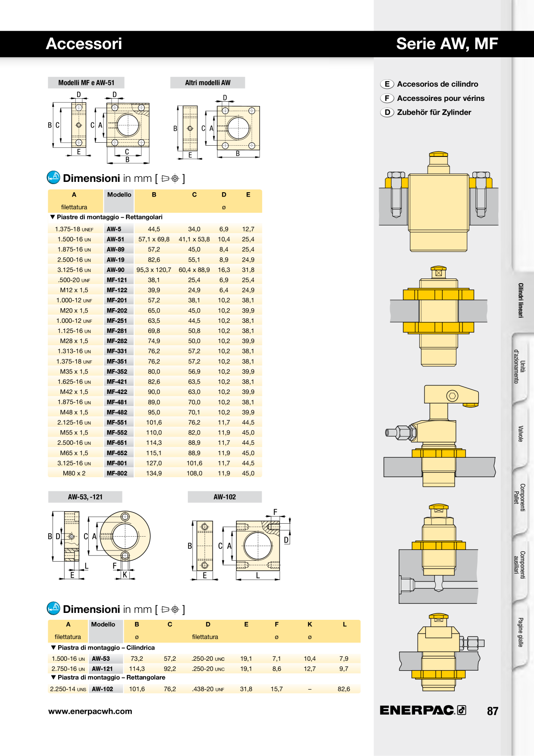
Task: Click the MF and AW-51 technical drawing
Action: click(99, 128)
